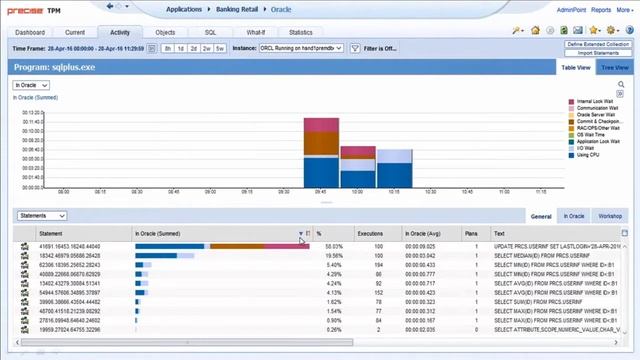Click the grey disabled circular toolbar icon
Viewport: 640px width, 360px height.
[550, 30]
